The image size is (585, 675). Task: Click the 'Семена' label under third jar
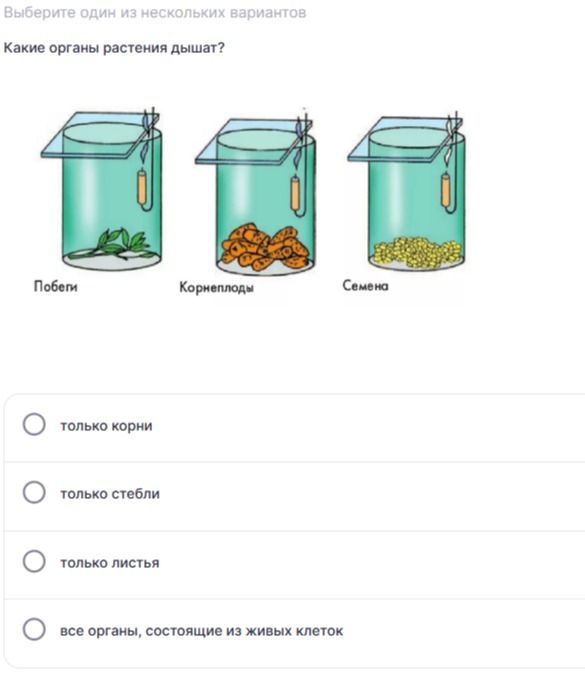[365, 285]
